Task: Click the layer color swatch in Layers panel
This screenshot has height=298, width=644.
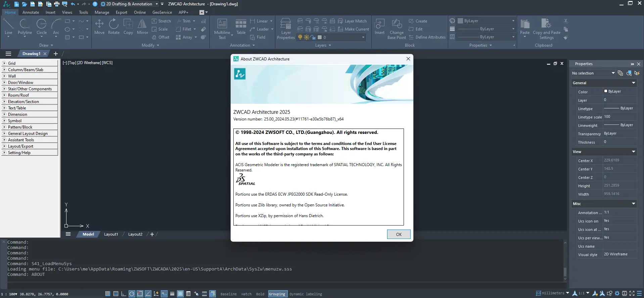Action: pyautogui.click(x=320, y=37)
